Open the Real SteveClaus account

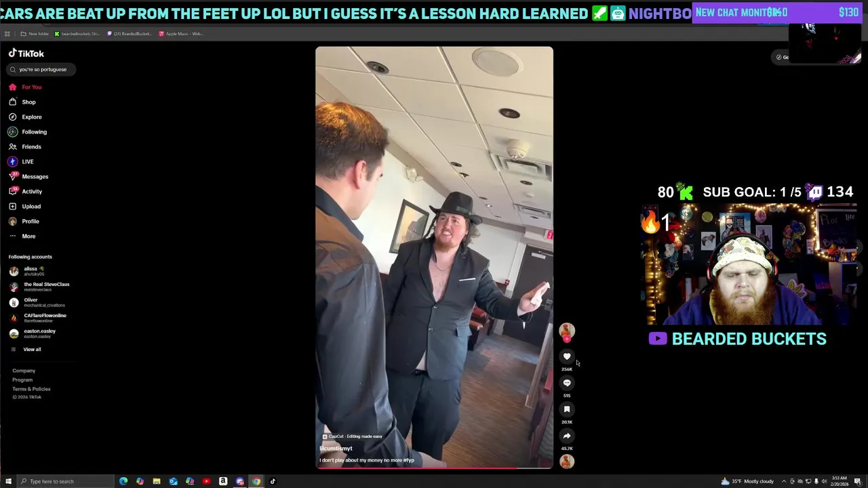coord(39,287)
